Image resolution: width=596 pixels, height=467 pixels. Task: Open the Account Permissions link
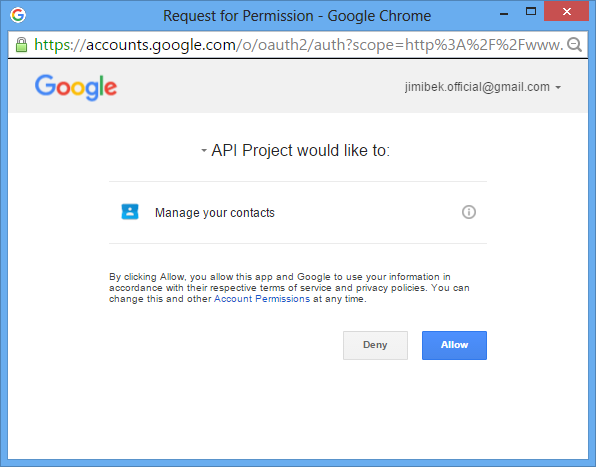[x=262, y=299]
